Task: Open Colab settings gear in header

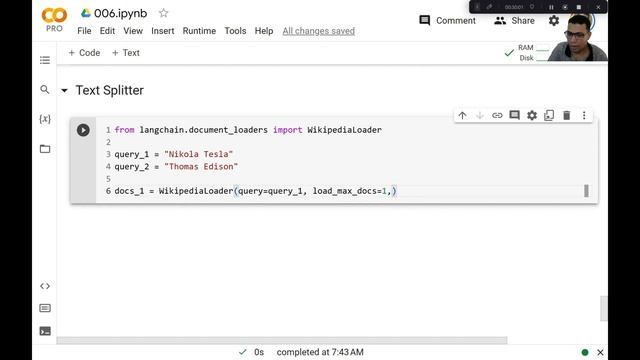Action: pos(554,20)
